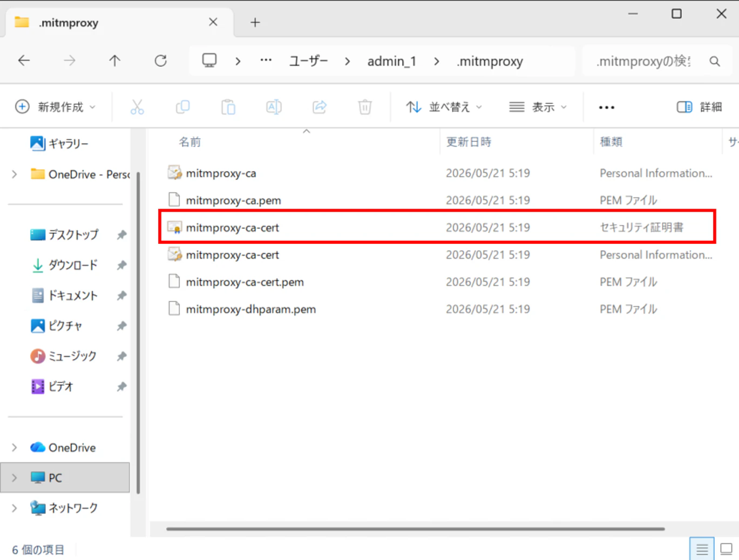Go forward with the right arrow
The width and height of the screenshot is (739, 560).
click(70, 60)
